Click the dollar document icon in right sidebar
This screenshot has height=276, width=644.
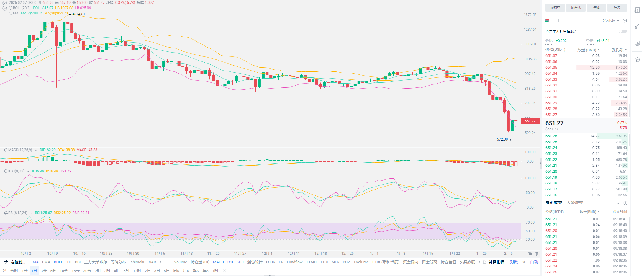pyautogui.click(x=637, y=10)
